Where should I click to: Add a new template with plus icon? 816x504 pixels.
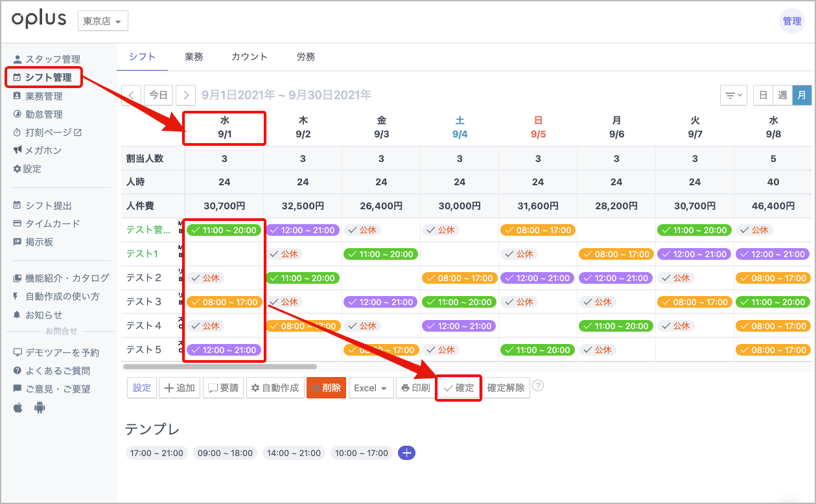[406, 453]
